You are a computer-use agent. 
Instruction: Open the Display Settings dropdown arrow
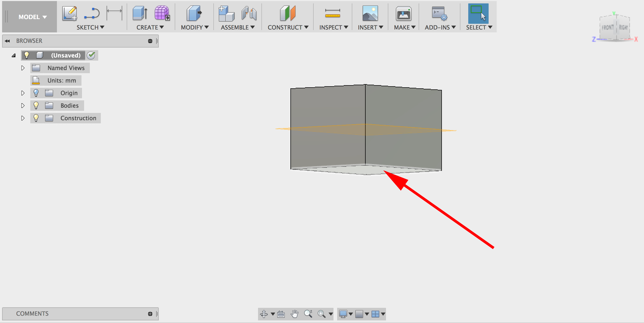[x=351, y=314]
